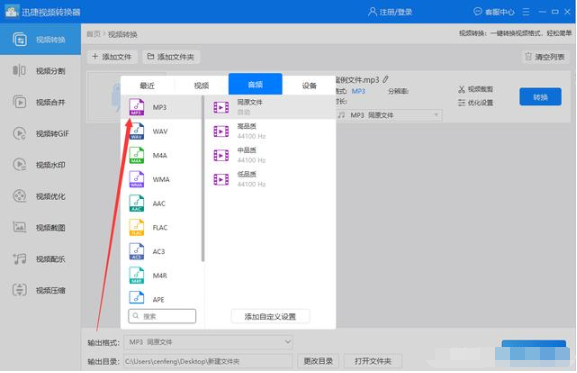This screenshot has width=577, height=373.
Task: Switch to the 视频 tab
Action: click(x=201, y=85)
